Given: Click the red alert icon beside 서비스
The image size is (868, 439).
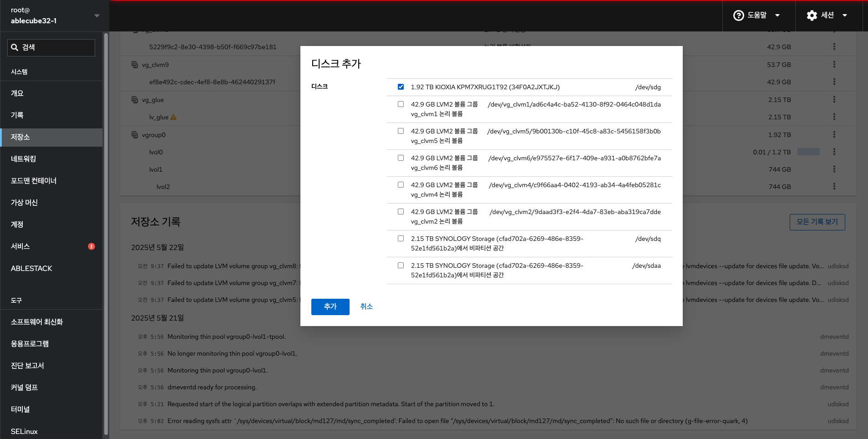Looking at the screenshot, I should tap(91, 246).
